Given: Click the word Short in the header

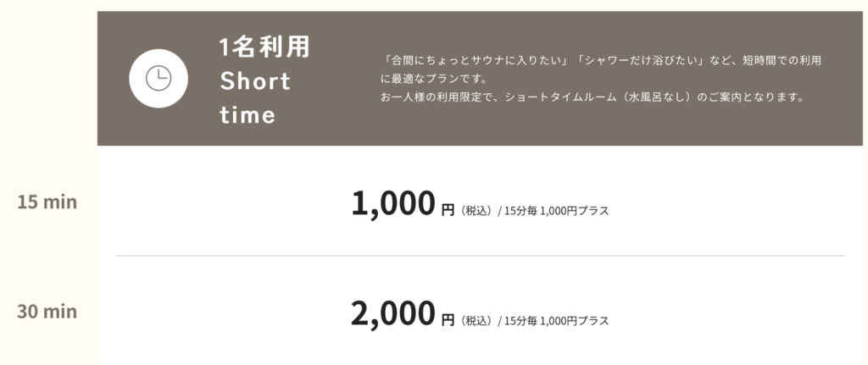Looking at the screenshot, I should point(255,81).
